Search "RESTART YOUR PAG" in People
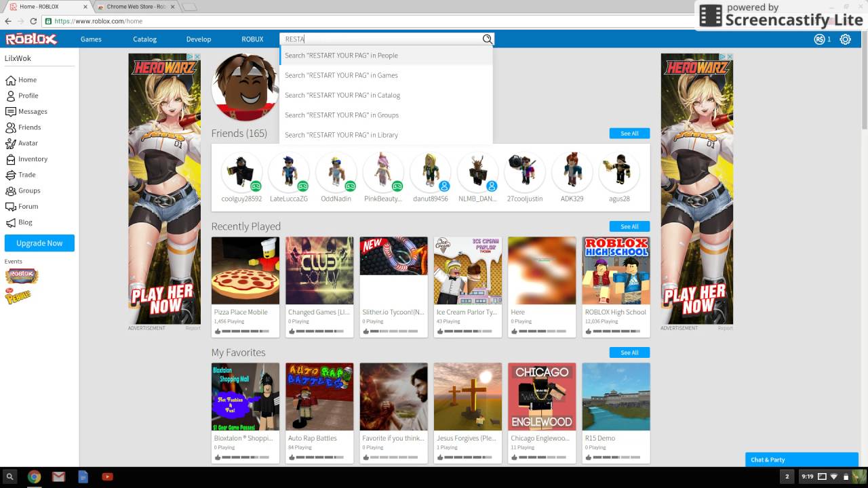 tap(386, 56)
